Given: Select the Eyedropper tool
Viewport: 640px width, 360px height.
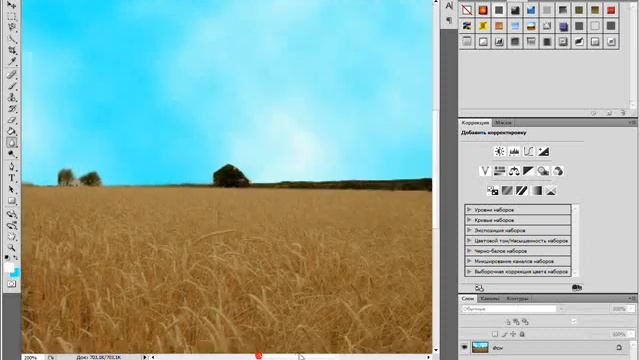Looking at the screenshot, I should (x=12, y=62).
